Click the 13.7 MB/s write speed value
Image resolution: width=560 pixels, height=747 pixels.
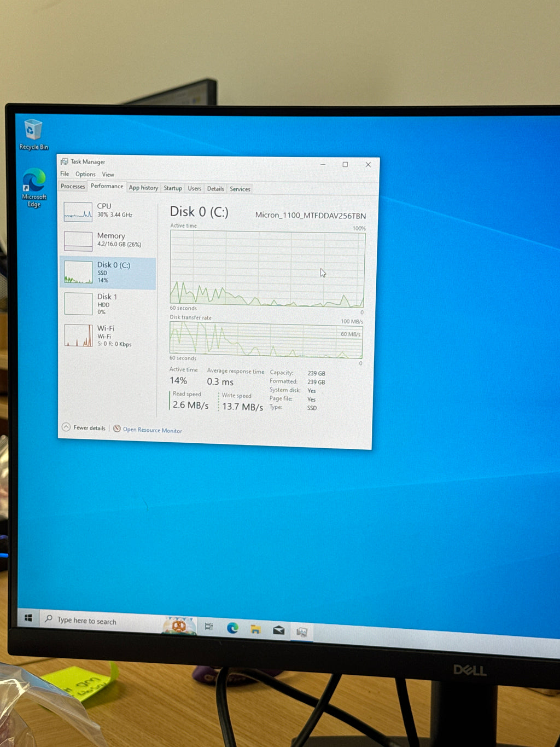click(x=242, y=407)
